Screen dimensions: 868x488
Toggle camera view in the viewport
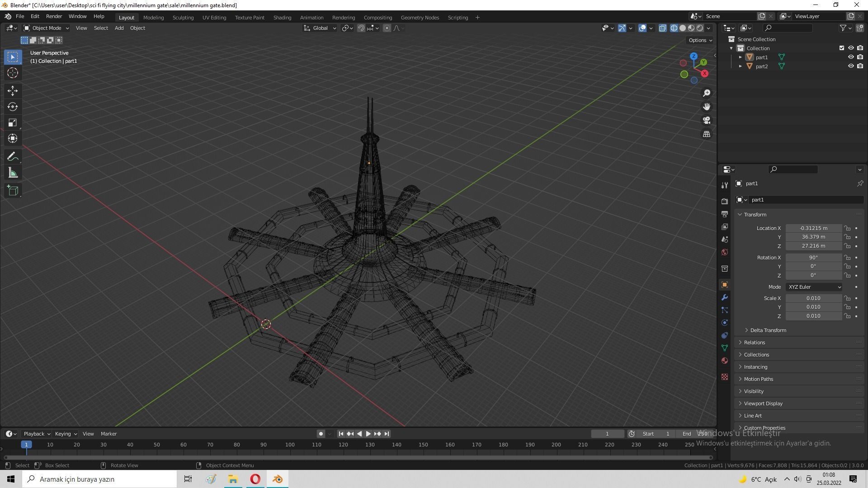coord(707,121)
